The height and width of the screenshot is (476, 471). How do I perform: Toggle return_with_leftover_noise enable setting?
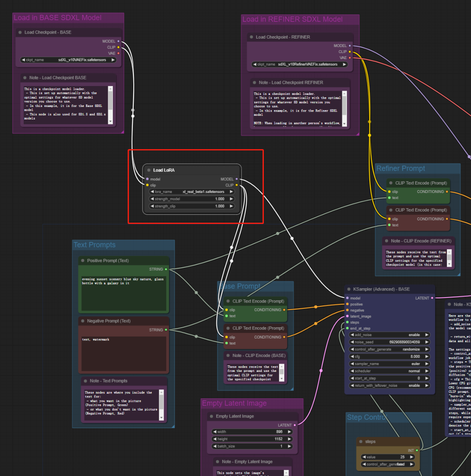(x=389, y=385)
